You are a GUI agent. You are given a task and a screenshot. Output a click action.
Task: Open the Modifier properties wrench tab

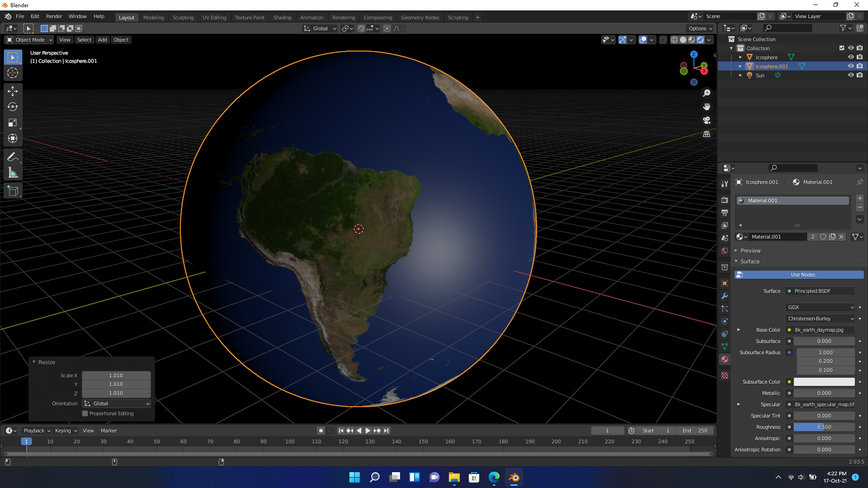click(x=725, y=296)
